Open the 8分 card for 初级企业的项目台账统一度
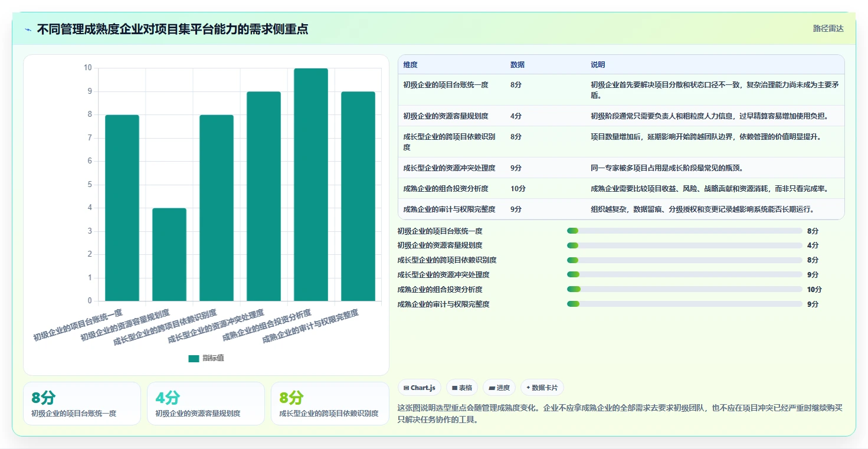This screenshot has width=868, height=449. click(x=82, y=404)
